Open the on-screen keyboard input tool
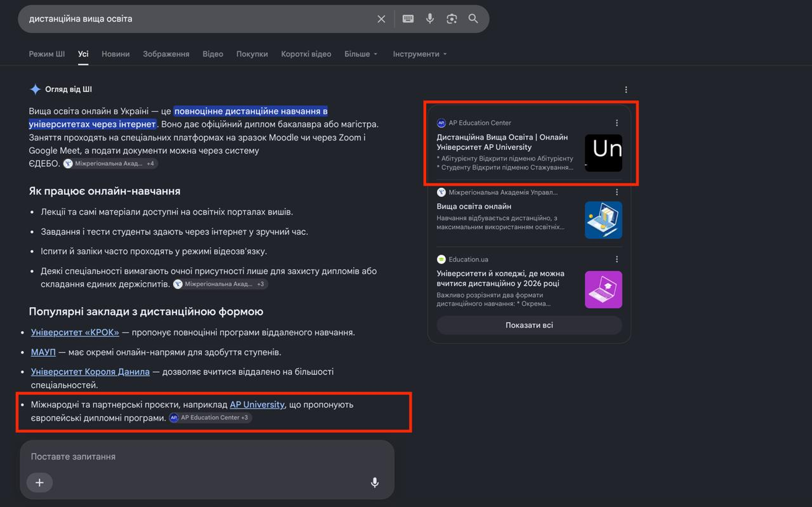 (408, 19)
